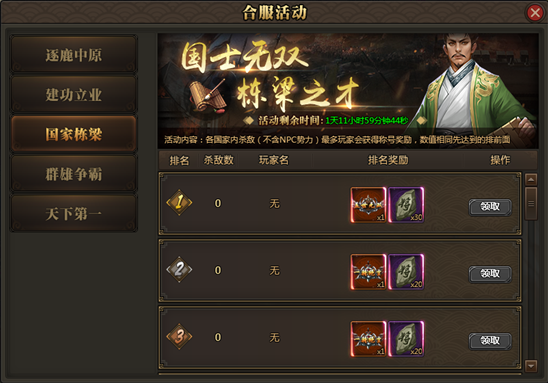548x383 pixels.
Task: Click the bronze rank 3 medal badge
Action: pyautogui.click(x=179, y=337)
